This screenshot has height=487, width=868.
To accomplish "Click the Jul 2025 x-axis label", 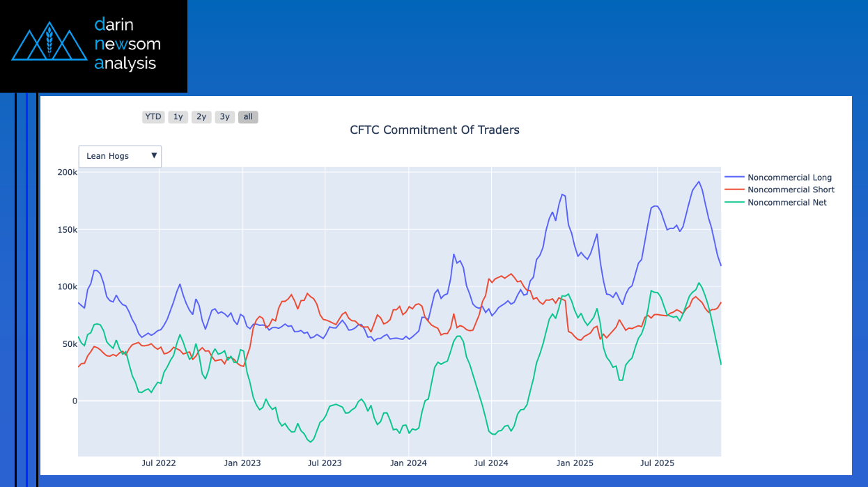I will pos(657,463).
